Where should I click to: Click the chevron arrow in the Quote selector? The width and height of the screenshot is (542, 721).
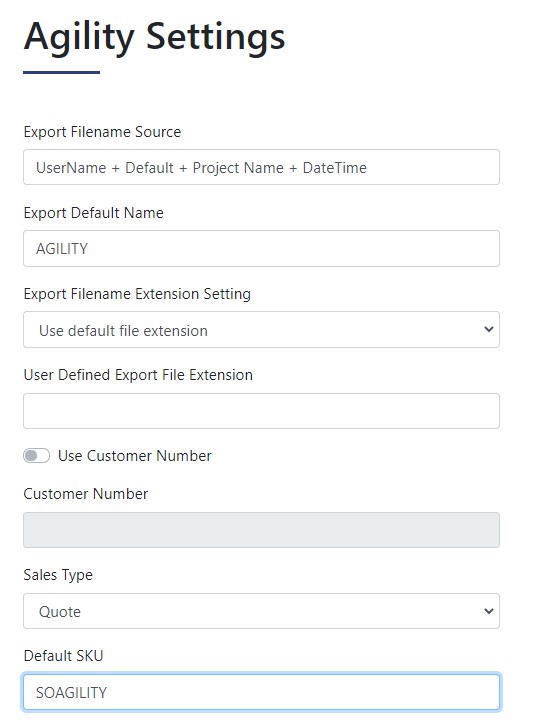pyautogui.click(x=489, y=611)
